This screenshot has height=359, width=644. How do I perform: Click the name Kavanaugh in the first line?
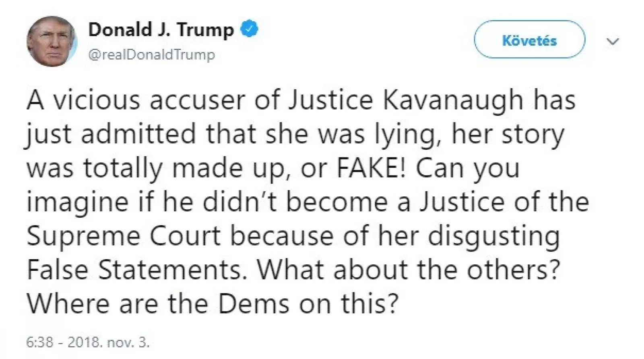(452, 100)
